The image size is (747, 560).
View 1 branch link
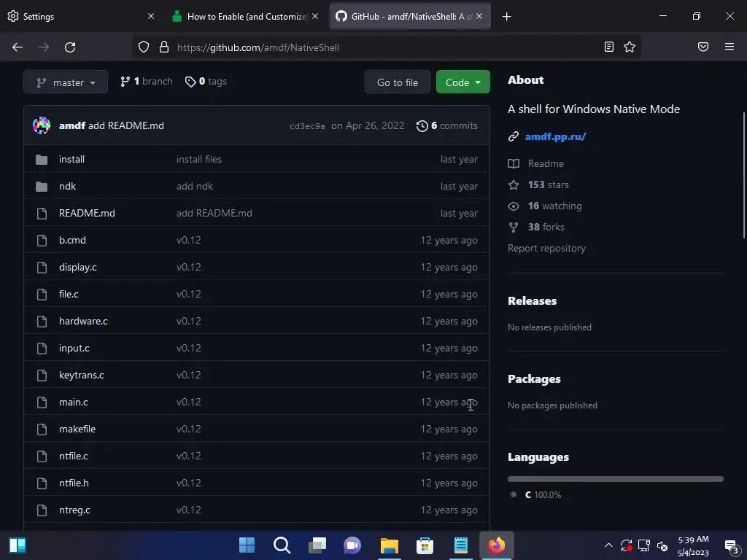146,82
